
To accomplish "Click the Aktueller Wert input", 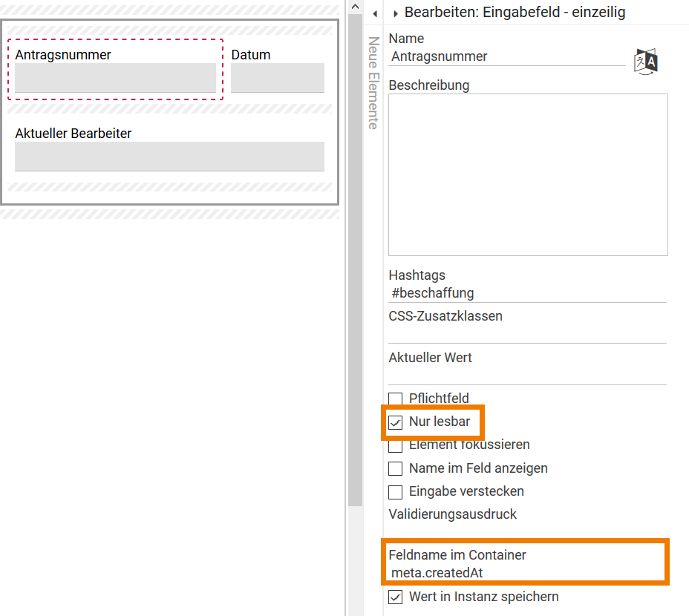I will tap(527, 376).
